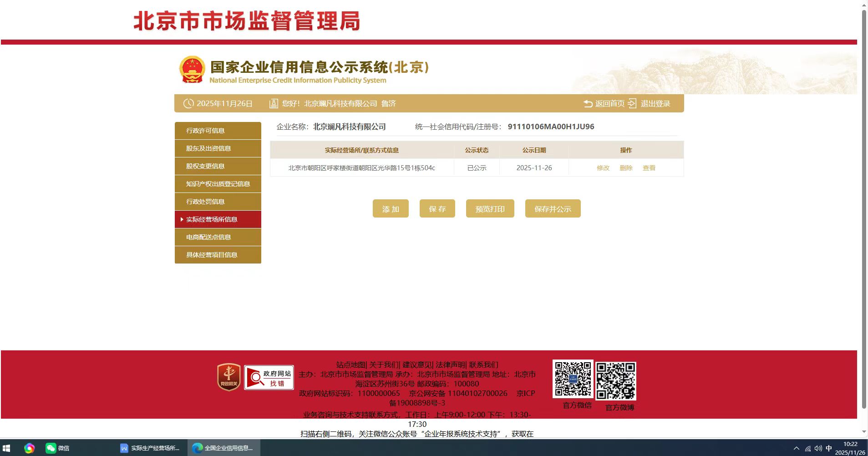Screen dimensions: 868x456
Task: Click the page vertical scrollbar thumb
Action: 864,209
